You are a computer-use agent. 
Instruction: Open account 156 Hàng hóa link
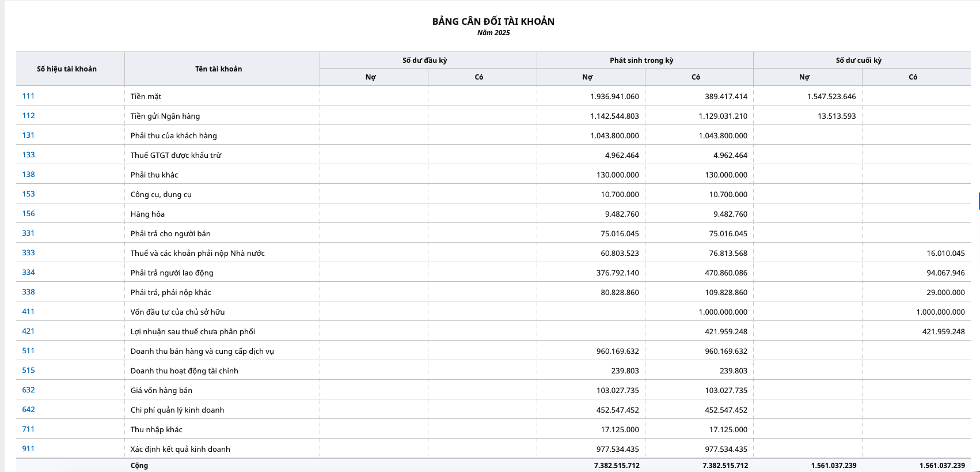[28, 214]
